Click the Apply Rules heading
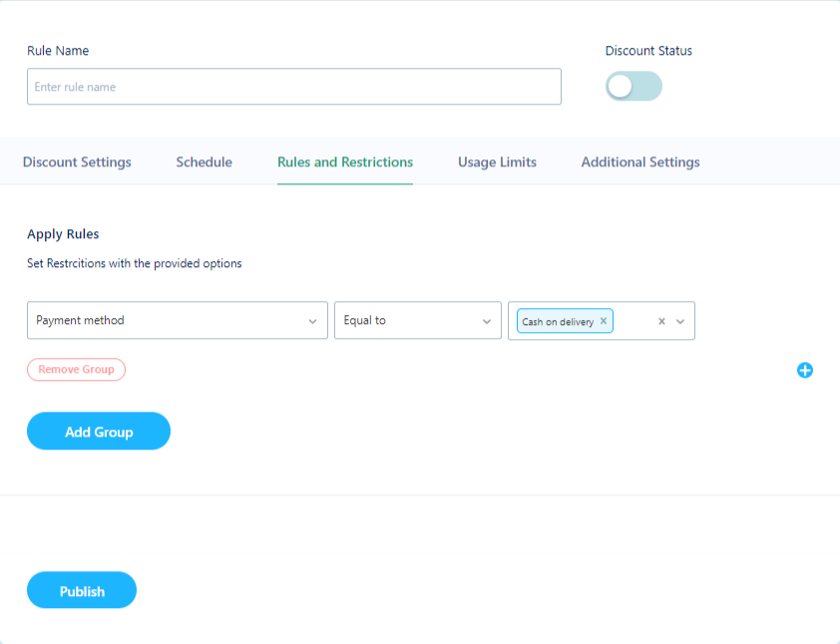The width and height of the screenshot is (840, 644). (63, 234)
